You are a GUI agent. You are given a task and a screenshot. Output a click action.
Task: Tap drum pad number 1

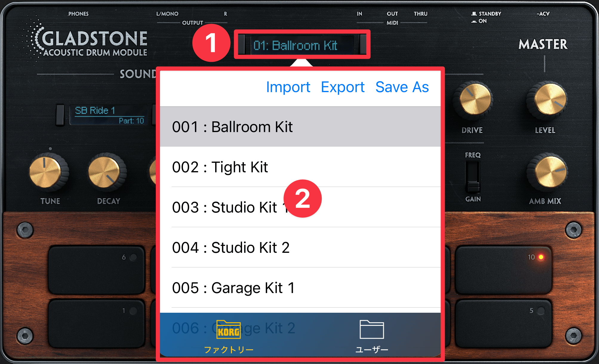point(96,323)
